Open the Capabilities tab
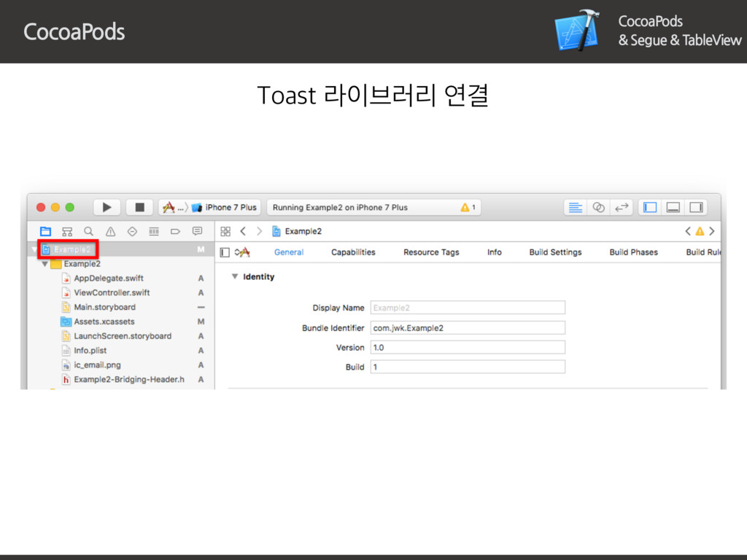This screenshot has height=560, width=747. click(353, 252)
